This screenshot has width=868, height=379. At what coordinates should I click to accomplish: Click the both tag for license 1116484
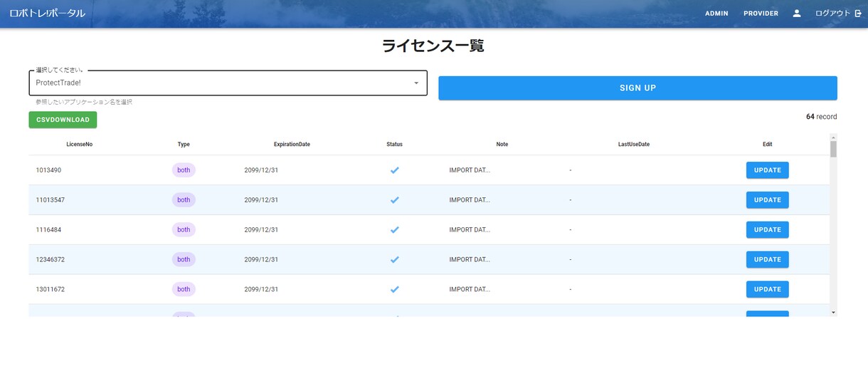pyautogui.click(x=184, y=230)
